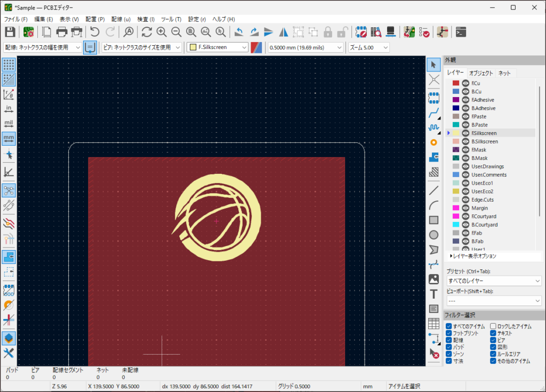Open the ズーム 5.00 dropdown
Viewport: 546px width, 392px height.
click(x=368, y=47)
